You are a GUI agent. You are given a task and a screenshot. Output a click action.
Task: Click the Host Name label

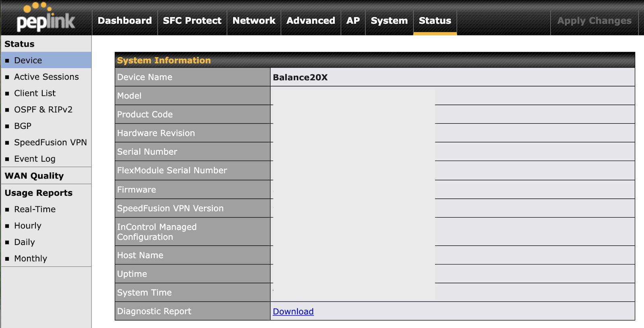point(140,255)
